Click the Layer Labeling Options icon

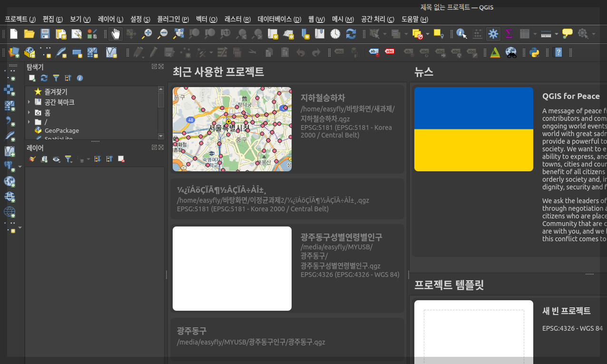pos(339,52)
